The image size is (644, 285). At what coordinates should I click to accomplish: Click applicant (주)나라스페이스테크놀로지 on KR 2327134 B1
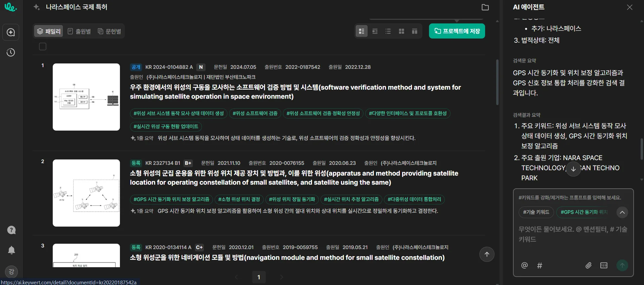(x=409, y=163)
